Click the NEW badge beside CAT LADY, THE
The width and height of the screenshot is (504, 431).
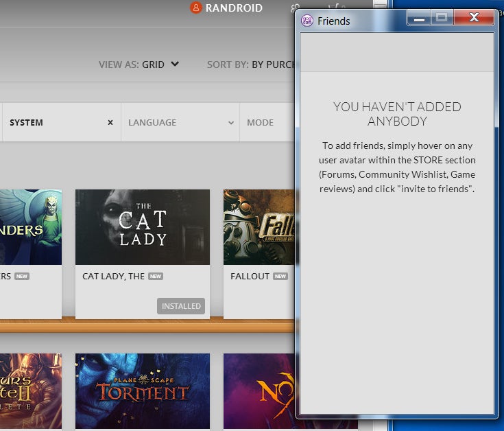click(x=156, y=277)
